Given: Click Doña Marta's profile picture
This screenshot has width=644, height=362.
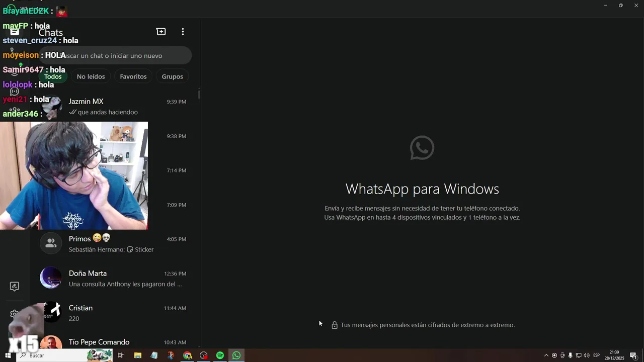Looking at the screenshot, I should (x=51, y=278).
